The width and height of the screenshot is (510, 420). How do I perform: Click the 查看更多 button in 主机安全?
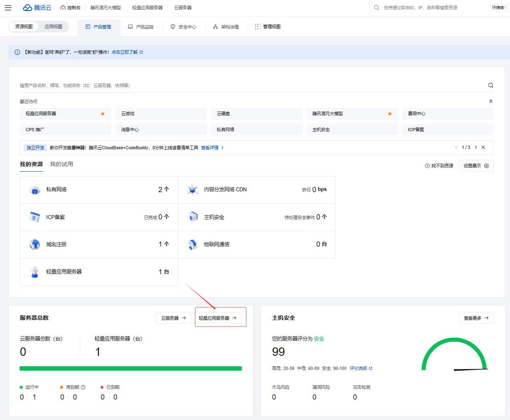(476, 318)
